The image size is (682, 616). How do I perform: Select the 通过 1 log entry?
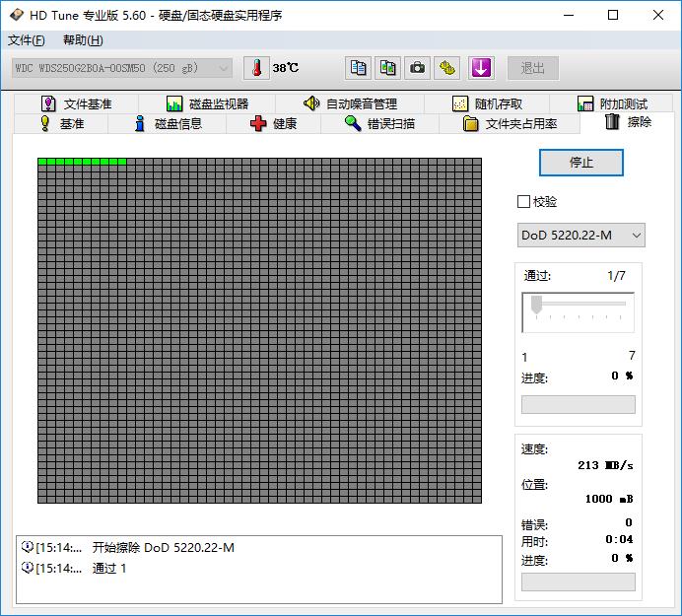[x=109, y=568]
